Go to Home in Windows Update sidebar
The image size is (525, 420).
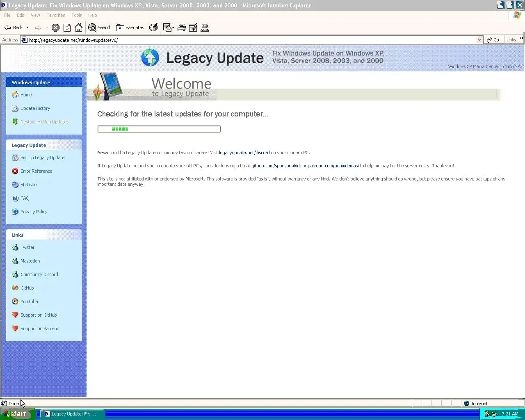[26, 95]
